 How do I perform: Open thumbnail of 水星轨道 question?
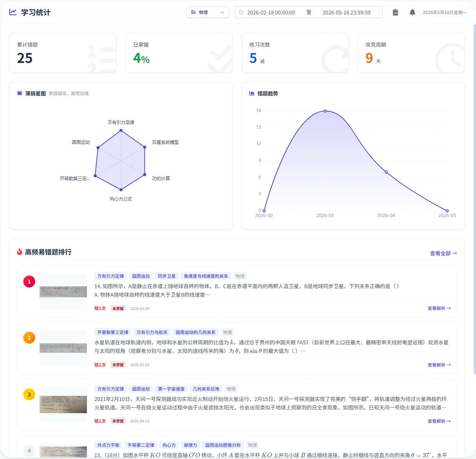(63, 348)
